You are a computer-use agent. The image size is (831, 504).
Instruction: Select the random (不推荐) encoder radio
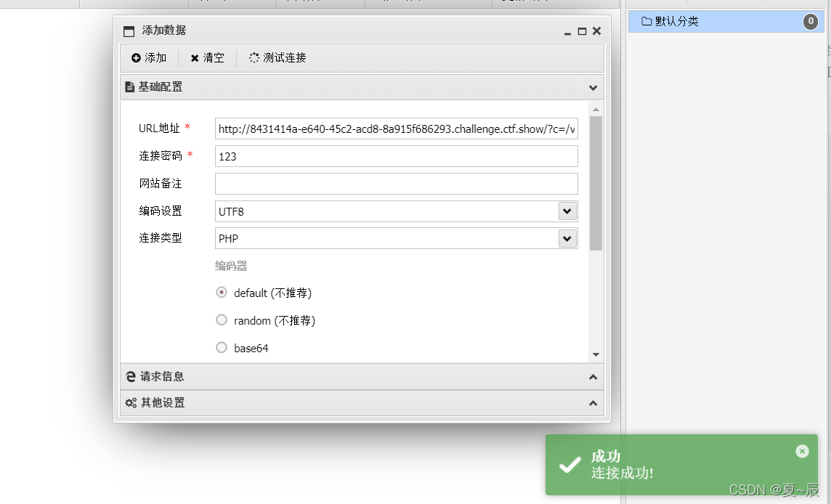pos(222,320)
